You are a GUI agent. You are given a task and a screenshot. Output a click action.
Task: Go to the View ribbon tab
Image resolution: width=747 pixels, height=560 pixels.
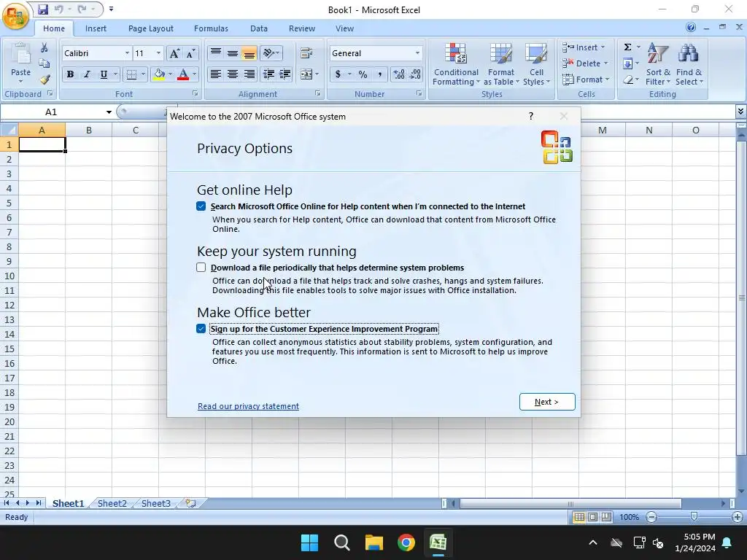[344, 28]
